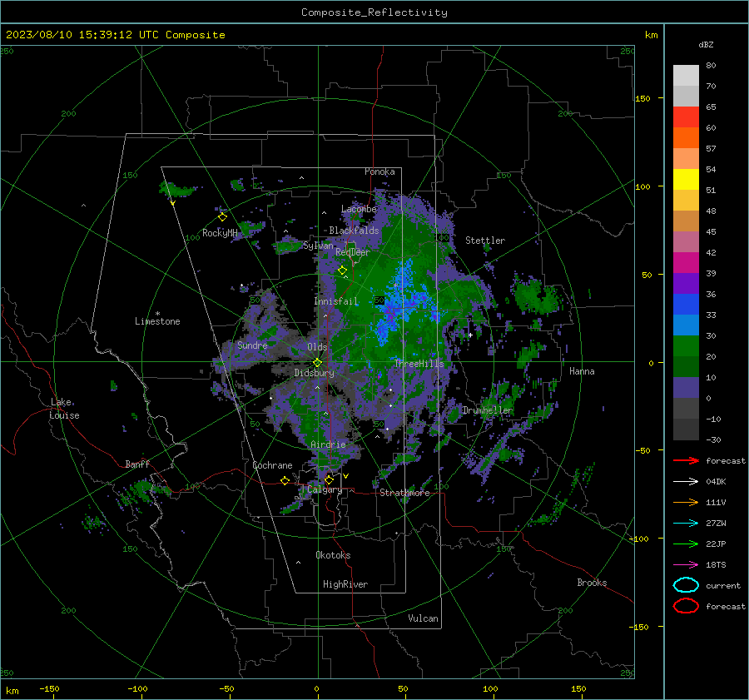Select the red 60-65 dBZ swatch
This screenshot has width=749, height=700.
[x=686, y=117]
